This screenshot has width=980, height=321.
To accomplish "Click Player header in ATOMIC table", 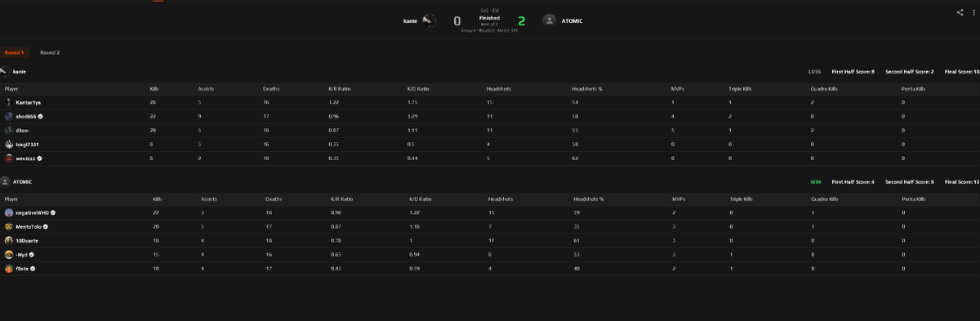I will [x=11, y=198].
